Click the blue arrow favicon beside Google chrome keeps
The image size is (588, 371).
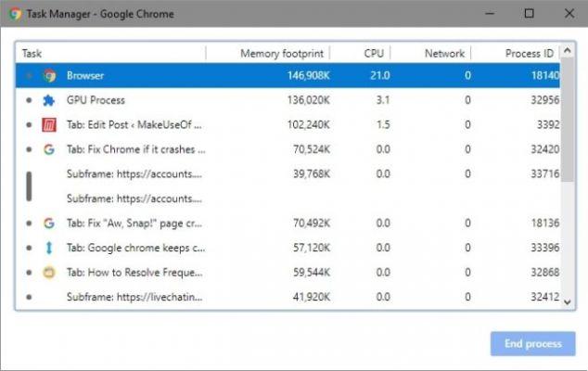(x=49, y=248)
